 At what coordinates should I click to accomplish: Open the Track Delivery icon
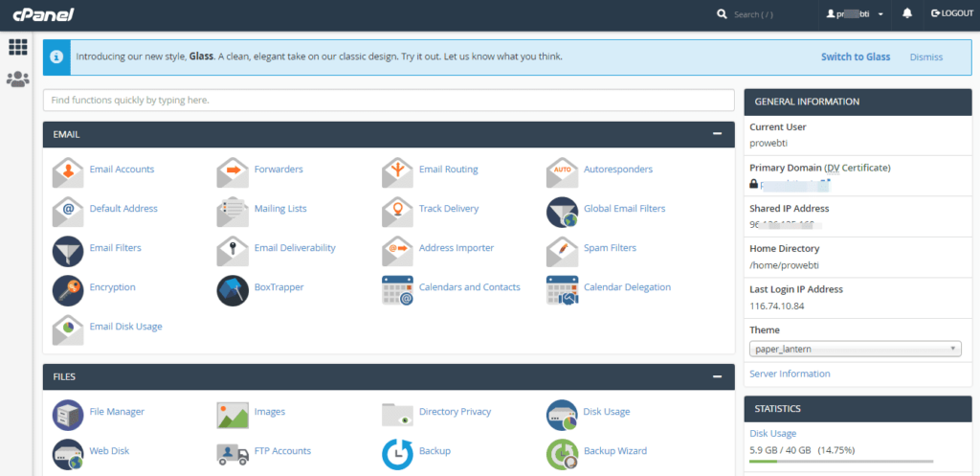397,212
